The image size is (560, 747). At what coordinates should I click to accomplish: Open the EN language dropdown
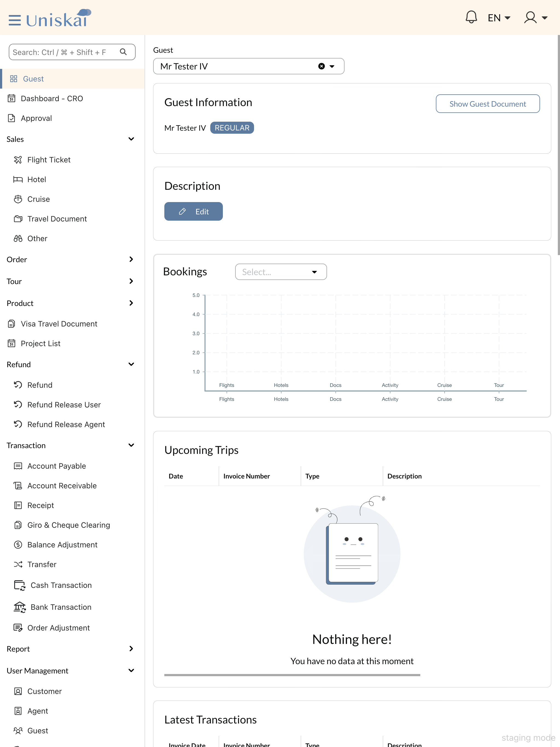[x=498, y=17]
